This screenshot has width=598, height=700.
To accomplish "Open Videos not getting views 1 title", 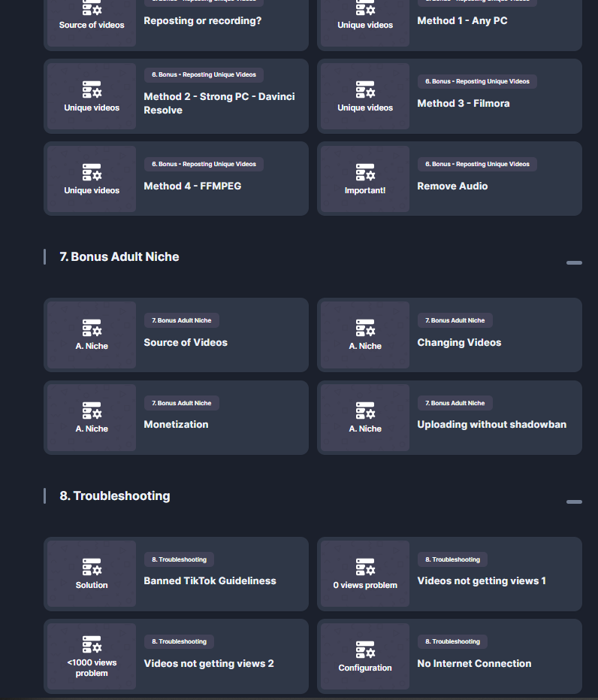I will point(481,580).
